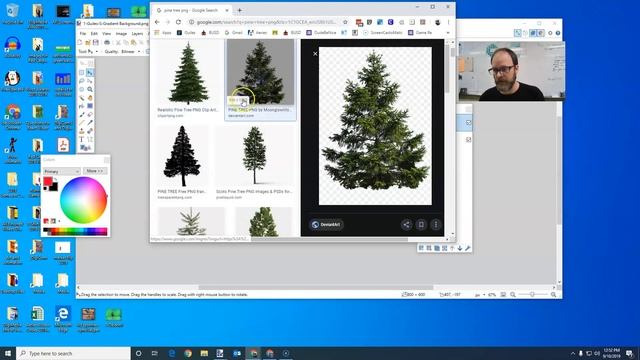Open the Primary color dropdown
The image size is (640, 360).
(x=61, y=171)
